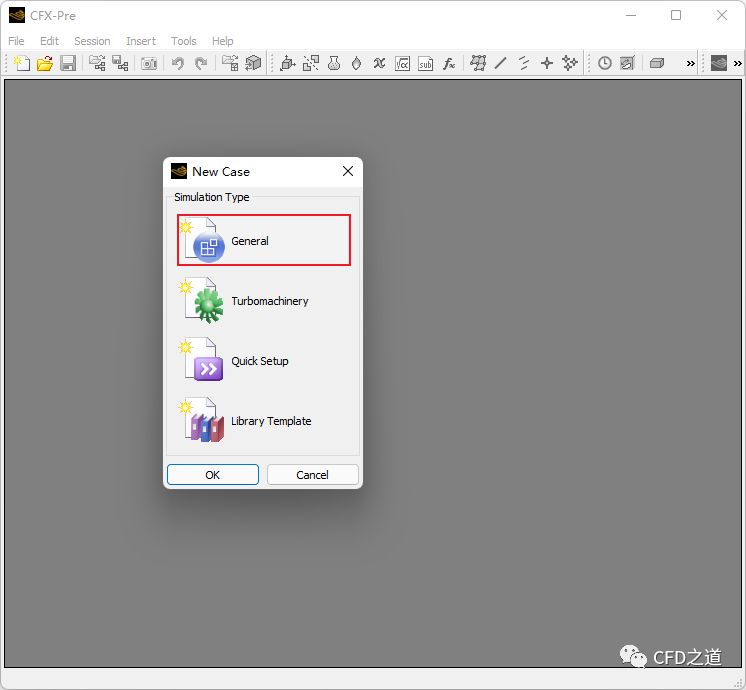
Task: Maximize the CFX-Pre window
Action: pyautogui.click(x=676, y=15)
